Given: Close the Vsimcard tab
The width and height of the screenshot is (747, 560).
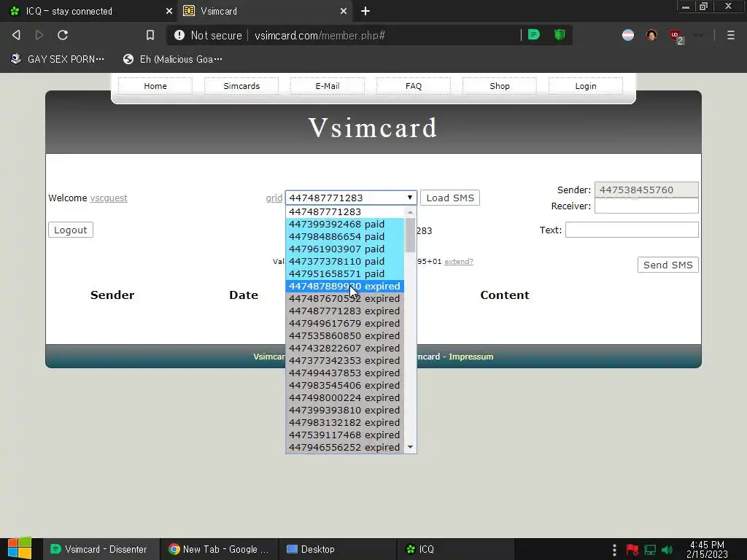Looking at the screenshot, I should [x=344, y=11].
